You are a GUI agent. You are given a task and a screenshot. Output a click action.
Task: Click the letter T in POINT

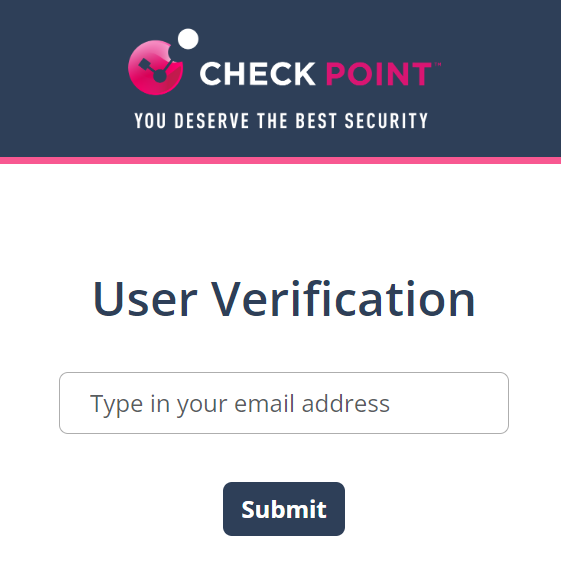[420, 74]
